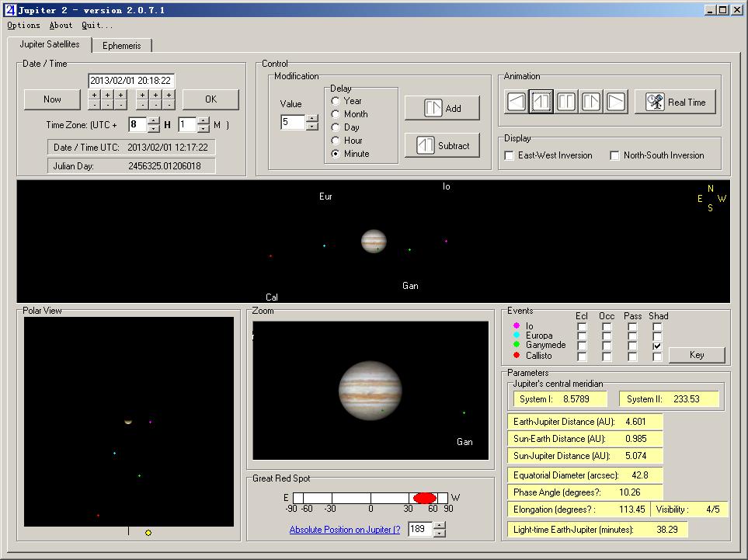Click the date and time input field
Screen dimensions: 748x560
pos(131,81)
